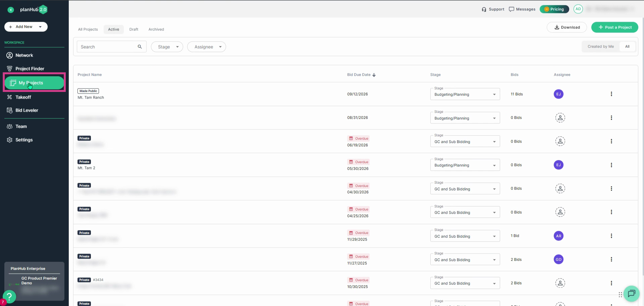Viewport: 644px width, 306px height.
Task: Switch to the Draft tab
Action: pos(134,30)
